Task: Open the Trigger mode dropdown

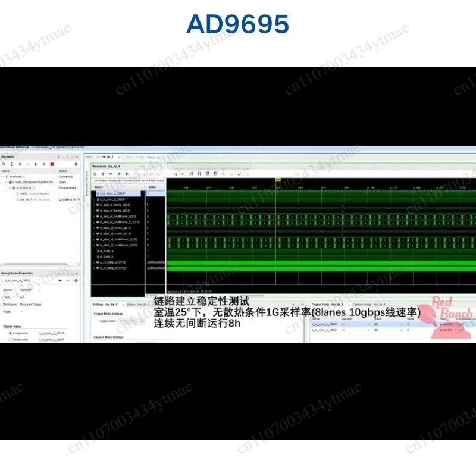Action: 131,321
